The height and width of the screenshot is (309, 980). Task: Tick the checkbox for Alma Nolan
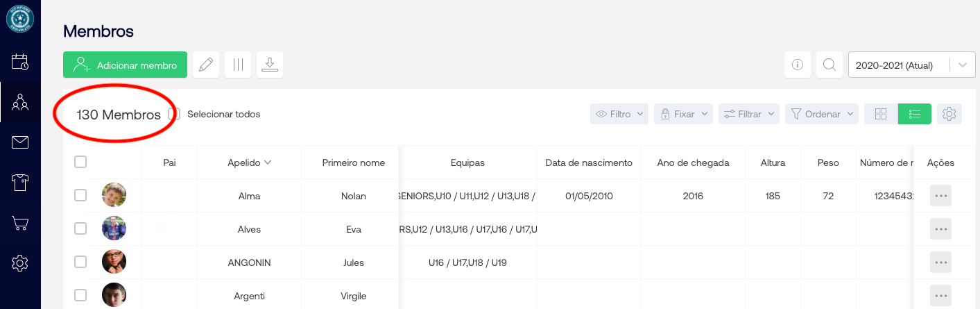coord(80,196)
